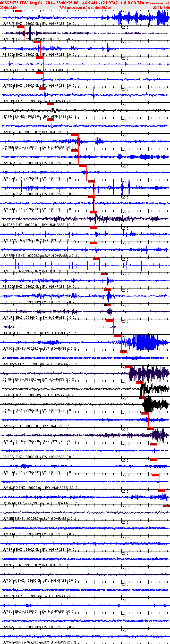Click the red pick flag above PB.B926 trace
The height and width of the screenshot is (644, 170).
point(91,181)
